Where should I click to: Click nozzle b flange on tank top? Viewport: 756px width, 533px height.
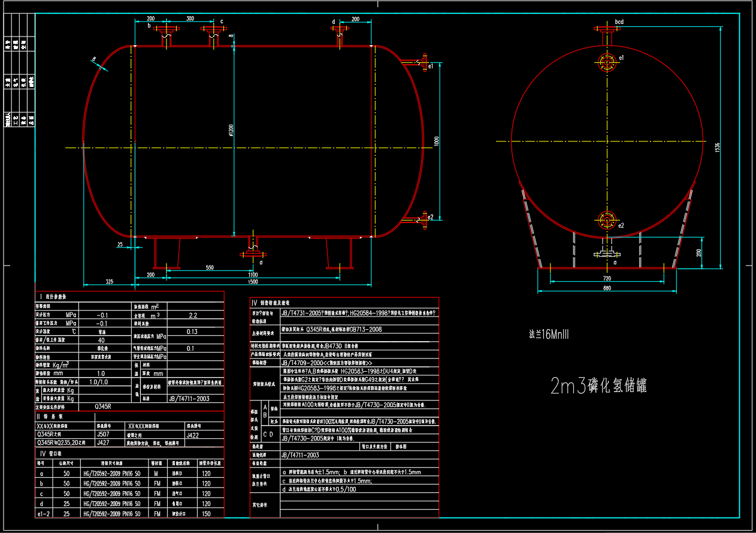point(166,28)
